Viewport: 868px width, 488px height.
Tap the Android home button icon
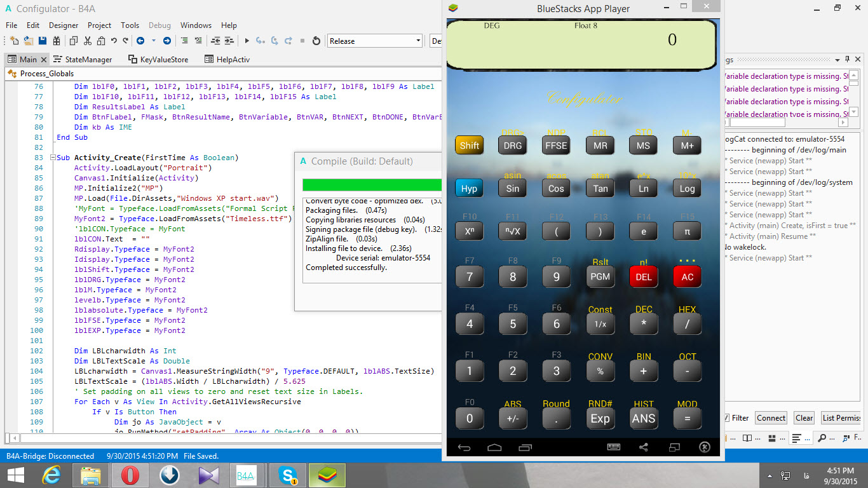[x=494, y=447]
